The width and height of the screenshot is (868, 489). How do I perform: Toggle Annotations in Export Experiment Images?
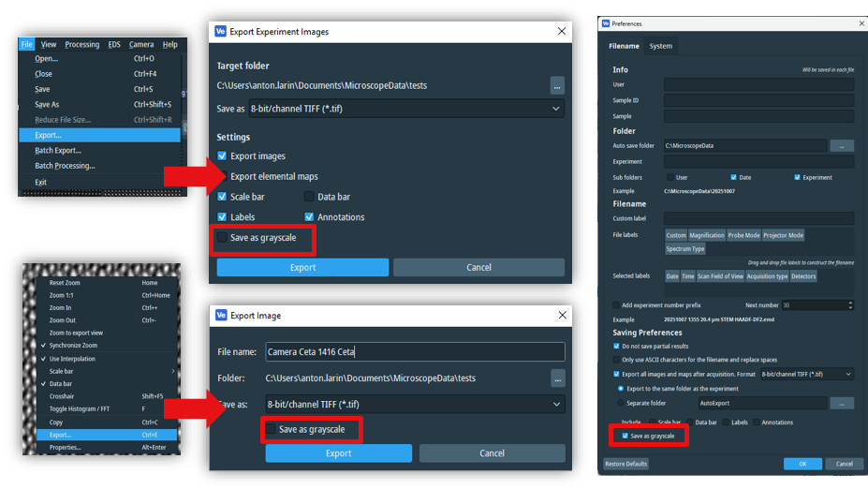click(x=309, y=217)
